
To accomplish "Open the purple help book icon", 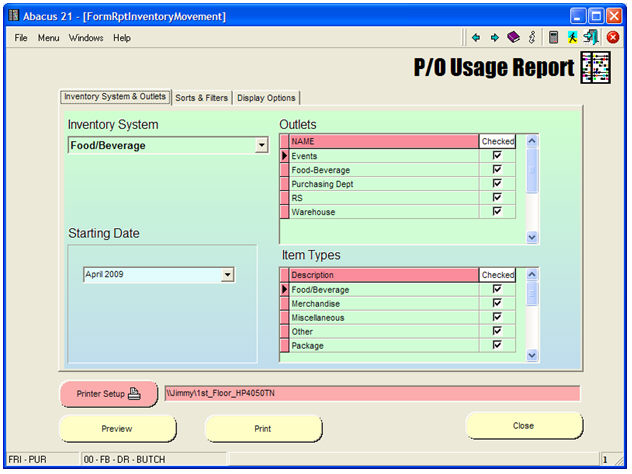I will point(513,38).
